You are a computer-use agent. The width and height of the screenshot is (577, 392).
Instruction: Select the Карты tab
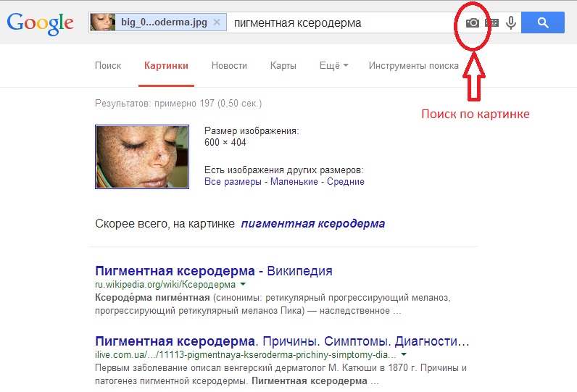click(x=283, y=66)
